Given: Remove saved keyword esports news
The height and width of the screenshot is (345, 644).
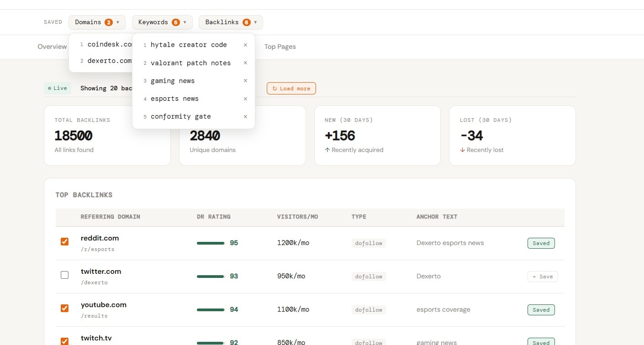Looking at the screenshot, I should pyautogui.click(x=245, y=99).
